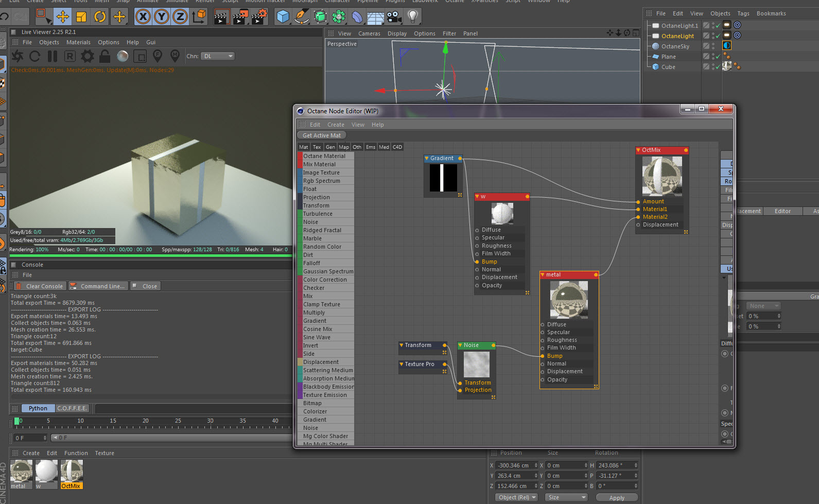Switch to the Gen tab in Node Editor
The image size is (819, 504).
click(x=330, y=147)
